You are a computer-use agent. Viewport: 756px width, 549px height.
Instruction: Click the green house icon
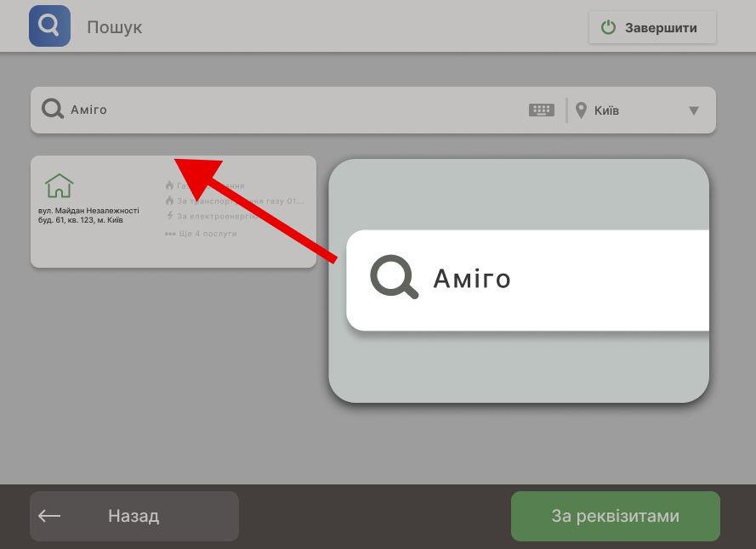(60, 185)
